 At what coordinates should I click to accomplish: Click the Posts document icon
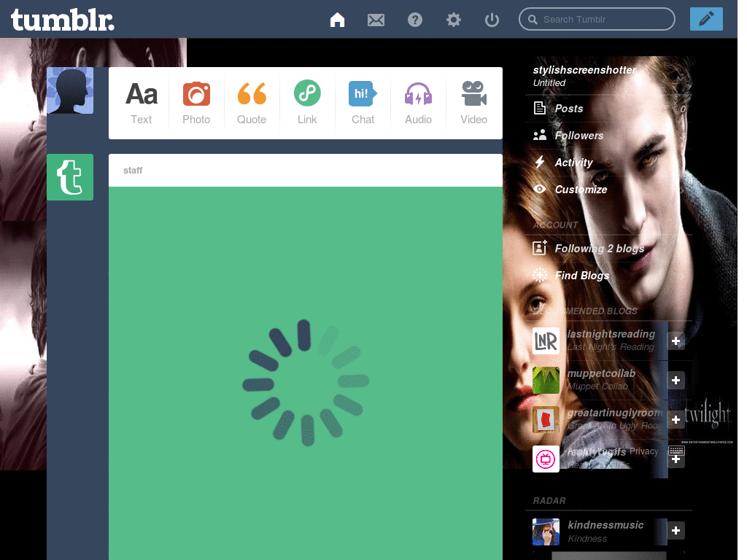click(539, 109)
